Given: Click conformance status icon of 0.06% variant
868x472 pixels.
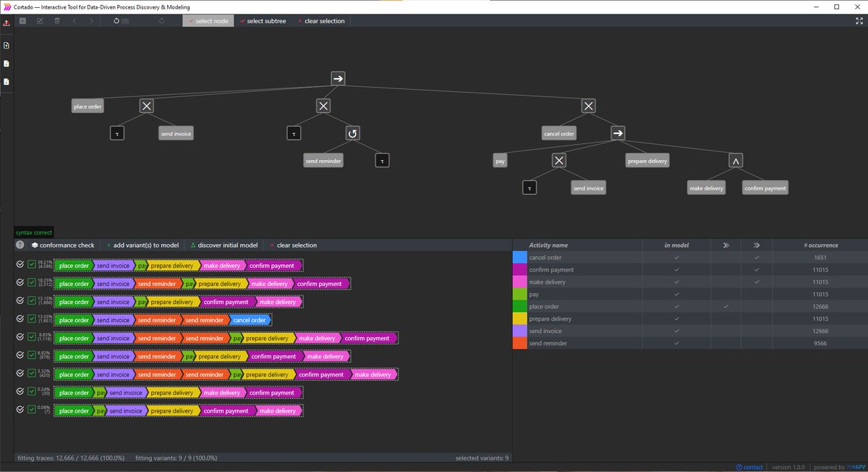Looking at the screenshot, I should tap(20, 410).
